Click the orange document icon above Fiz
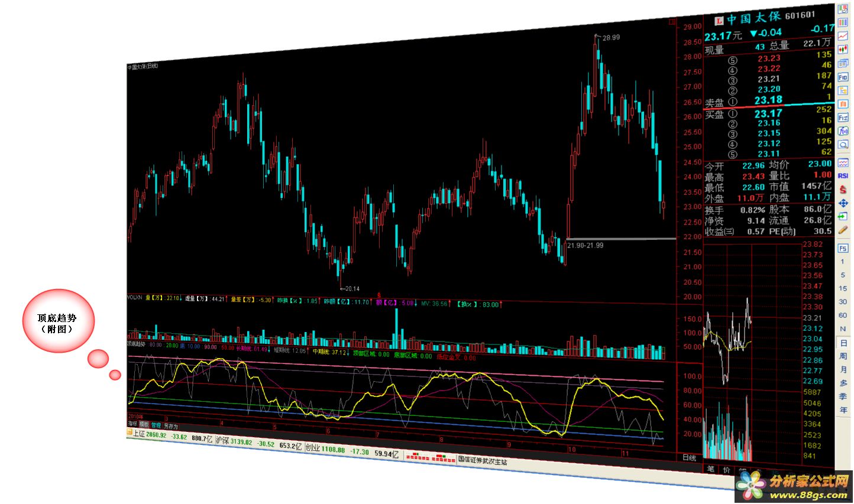The width and height of the screenshot is (854, 504). [843, 104]
